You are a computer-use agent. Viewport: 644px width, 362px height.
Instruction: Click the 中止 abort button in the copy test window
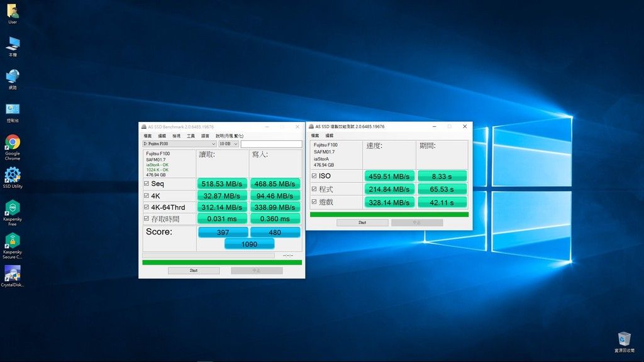[417, 222]
